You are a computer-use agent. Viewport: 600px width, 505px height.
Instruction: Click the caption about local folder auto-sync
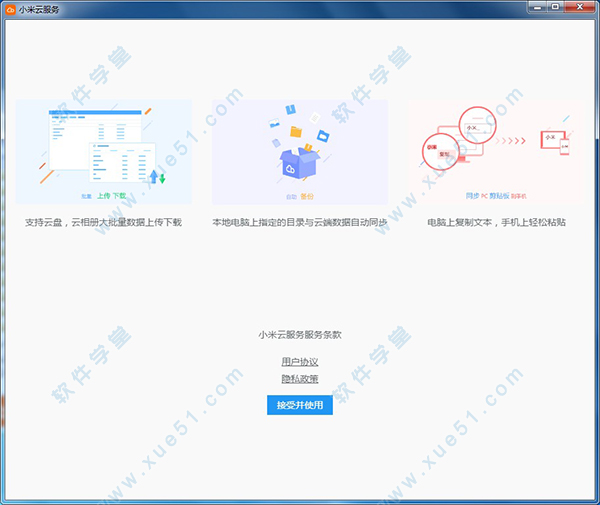(300, 222)
